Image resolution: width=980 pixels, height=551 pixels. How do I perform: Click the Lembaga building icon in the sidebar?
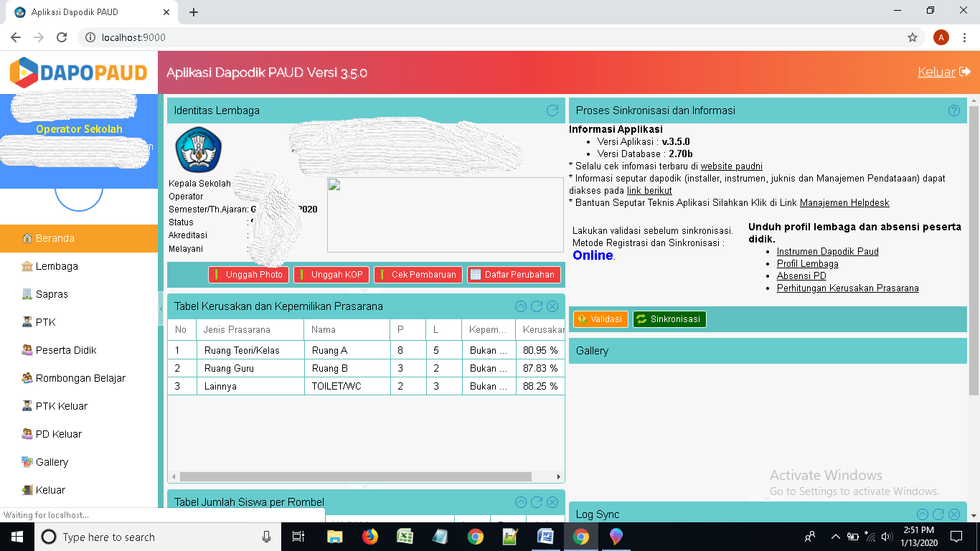click(x=27, y=266)
